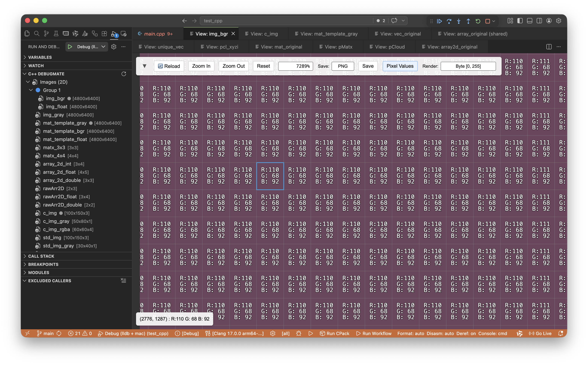The width and height of the screenshot is (588, 365).
Task: Collapse the Group 1 tree node
Action: (x=31, y=90)
